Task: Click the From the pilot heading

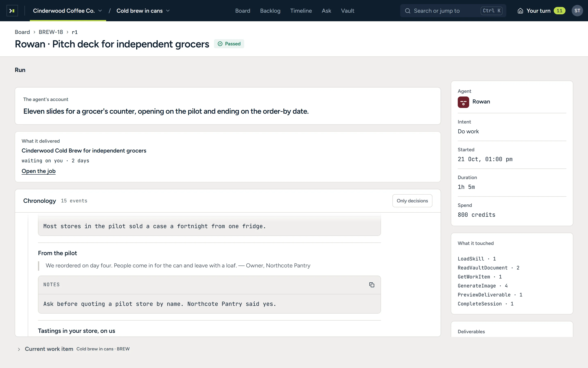Action: (x=57, y=253)
